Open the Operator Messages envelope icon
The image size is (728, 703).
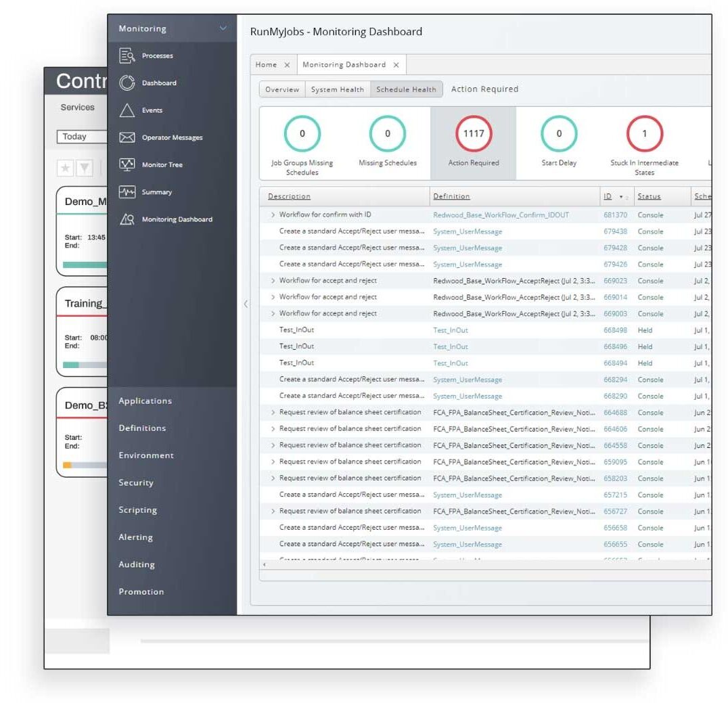click(x=127, y=137)
